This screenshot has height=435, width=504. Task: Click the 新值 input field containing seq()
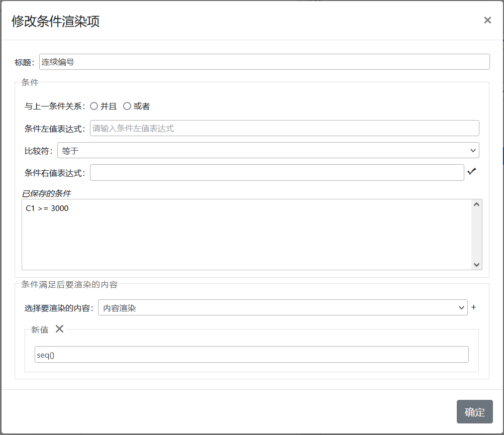(x=251, y=354)
